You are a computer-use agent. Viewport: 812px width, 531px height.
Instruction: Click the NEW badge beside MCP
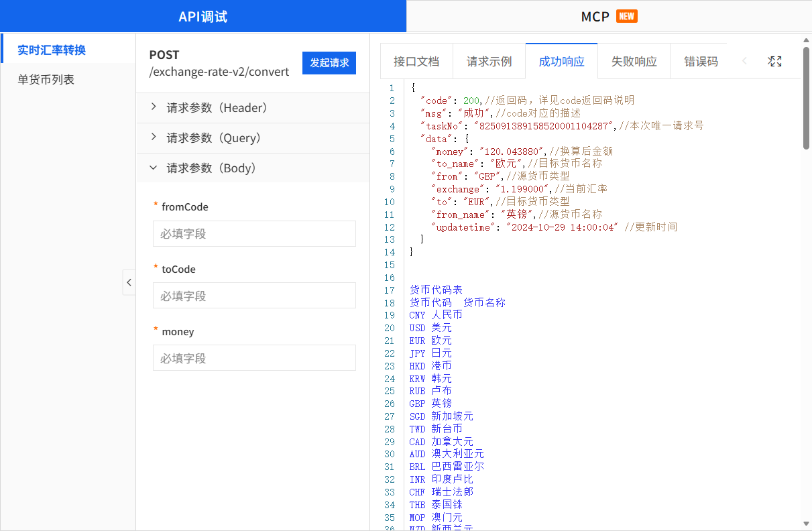626,17
